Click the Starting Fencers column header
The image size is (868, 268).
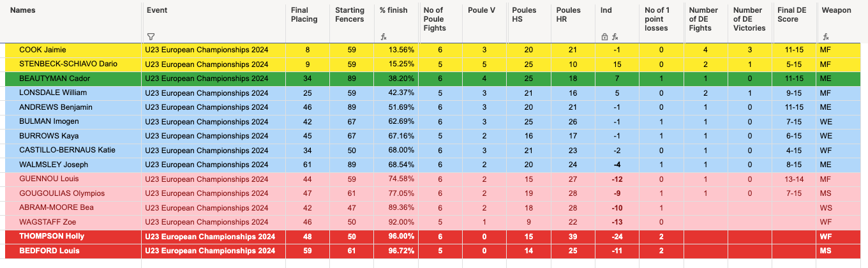pyautogui.click(x=350, y=15)
